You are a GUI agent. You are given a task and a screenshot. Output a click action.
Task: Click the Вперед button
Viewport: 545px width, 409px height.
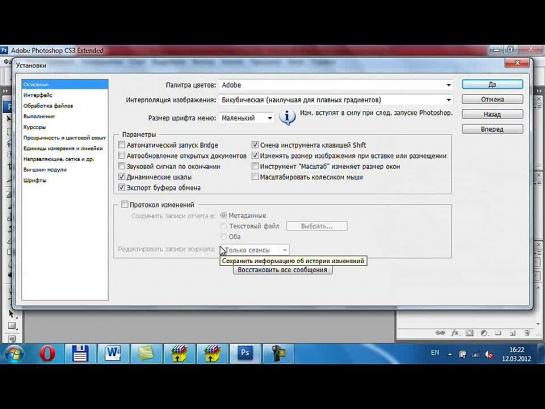(492, 129)
